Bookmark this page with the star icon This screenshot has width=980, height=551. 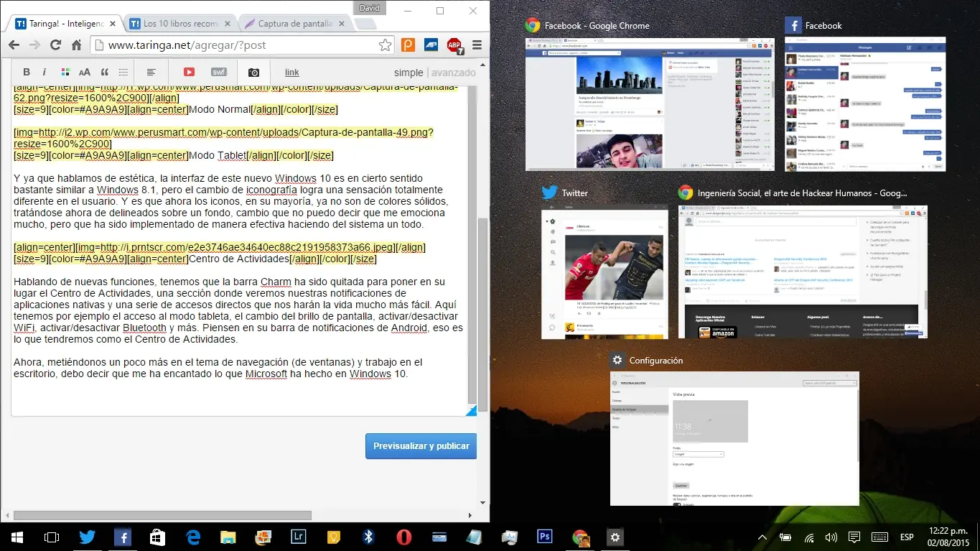click(x=386, y=45)
